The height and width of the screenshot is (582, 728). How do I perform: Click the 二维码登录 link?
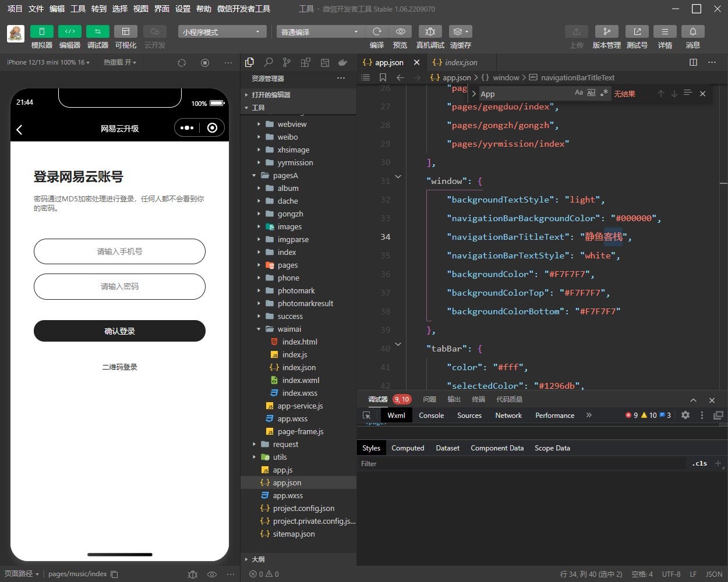point(119,367)
